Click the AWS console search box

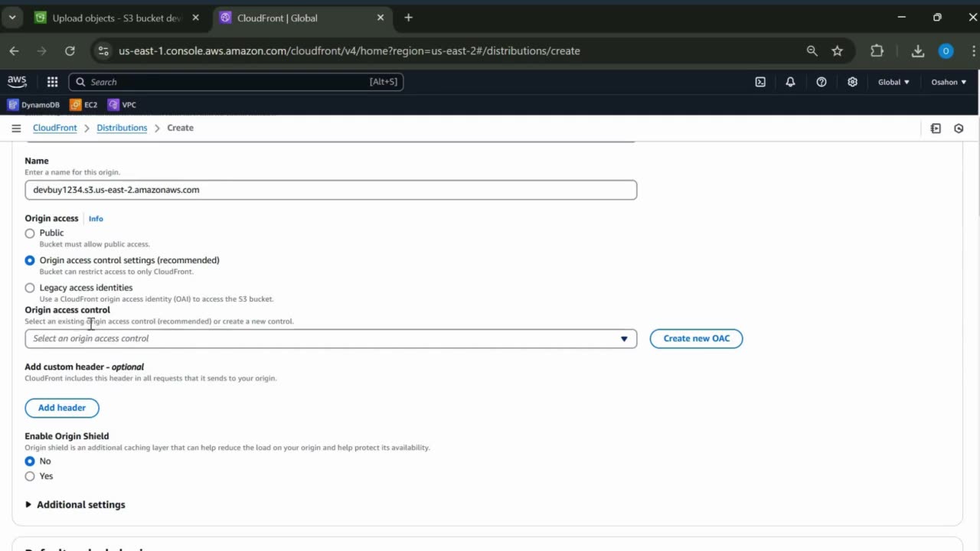236,82
